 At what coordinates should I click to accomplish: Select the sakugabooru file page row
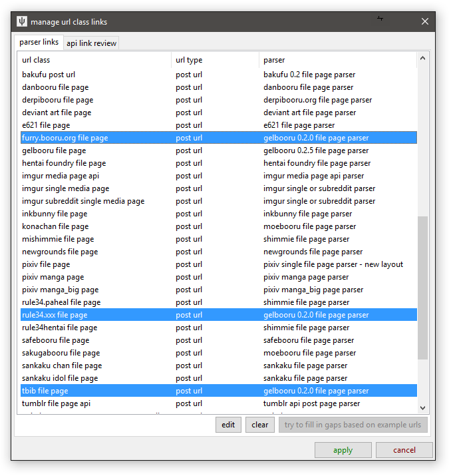point(219,353)
